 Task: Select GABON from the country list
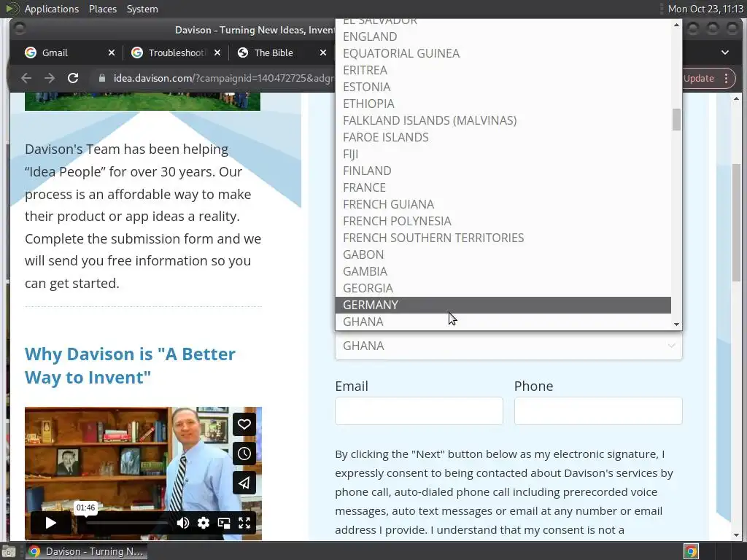coord(503,254)
